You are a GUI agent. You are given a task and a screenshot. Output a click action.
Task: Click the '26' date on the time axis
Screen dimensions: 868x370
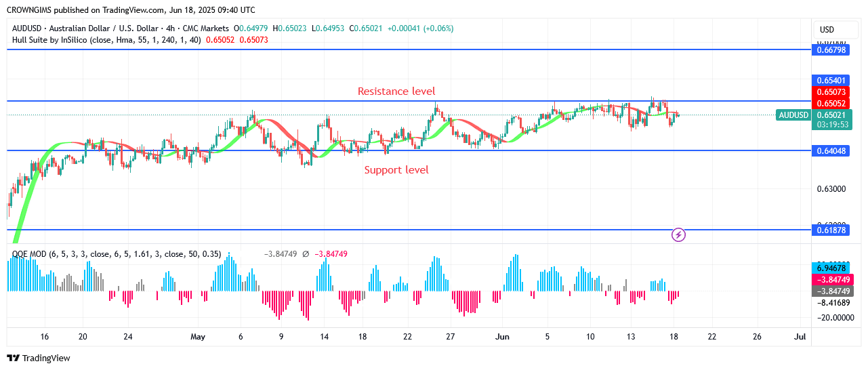click(x=757, y=337)
